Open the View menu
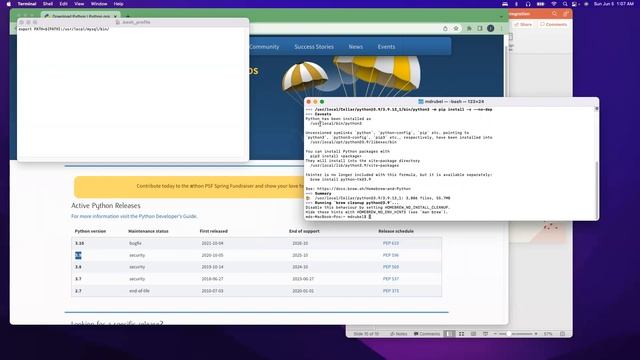The height and width of the screenshot is (360, 640). 79,4
